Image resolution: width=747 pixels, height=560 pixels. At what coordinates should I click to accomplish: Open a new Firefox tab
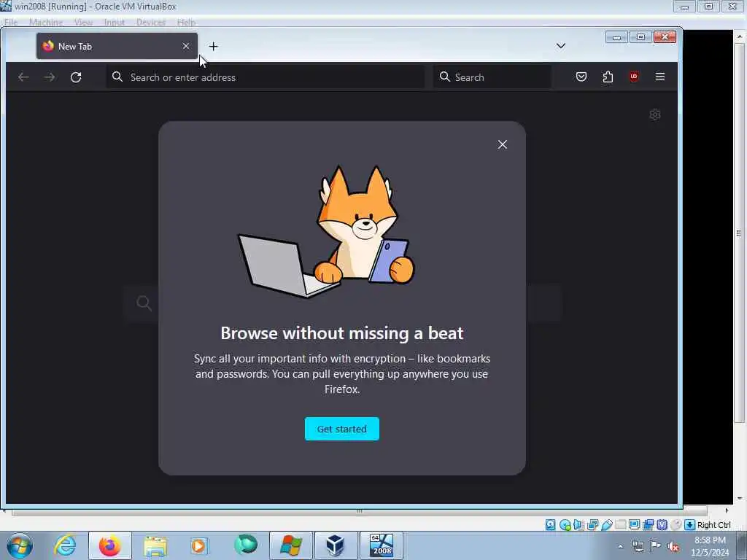point(214,46)
